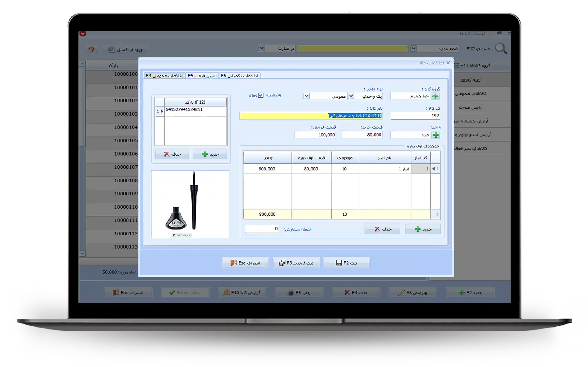
Task: Close the اطلاعات کالا dialog
Action: click(x=448, y=63)
